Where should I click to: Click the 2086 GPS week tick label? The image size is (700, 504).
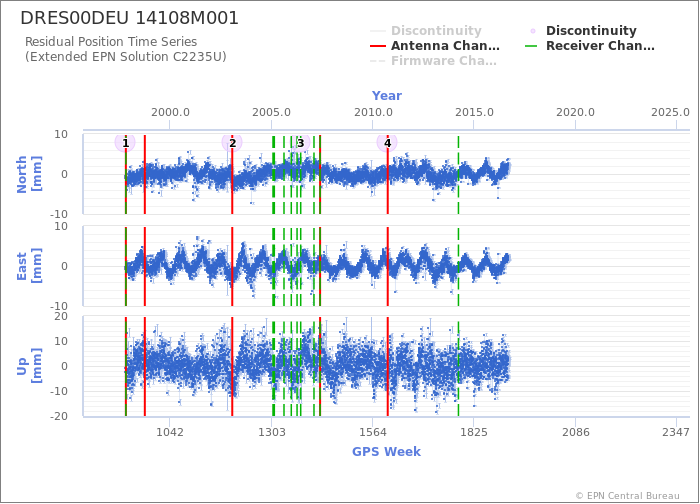pyautogui.click(x=575, y=432)
